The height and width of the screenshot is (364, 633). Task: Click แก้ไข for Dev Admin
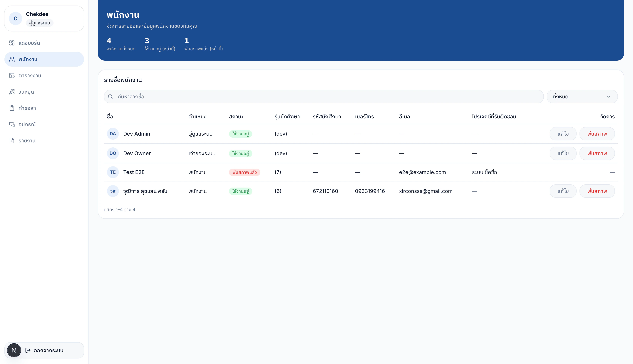563,134
